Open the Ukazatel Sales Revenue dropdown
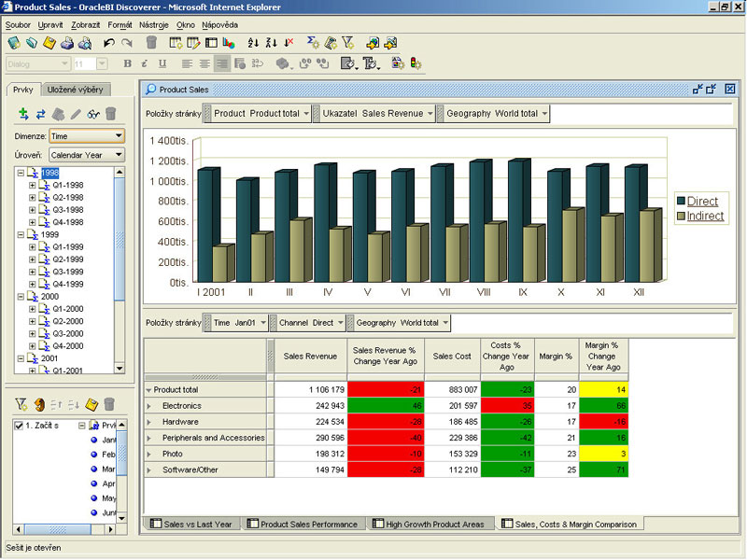This screenshot has width=747, height=560. (x=430, y=114)
